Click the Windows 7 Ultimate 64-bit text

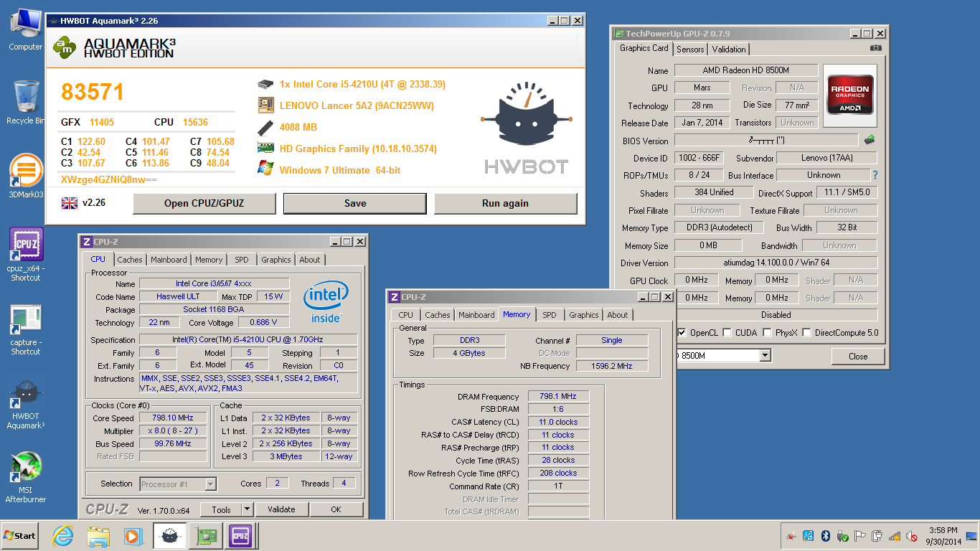point(340,170)
